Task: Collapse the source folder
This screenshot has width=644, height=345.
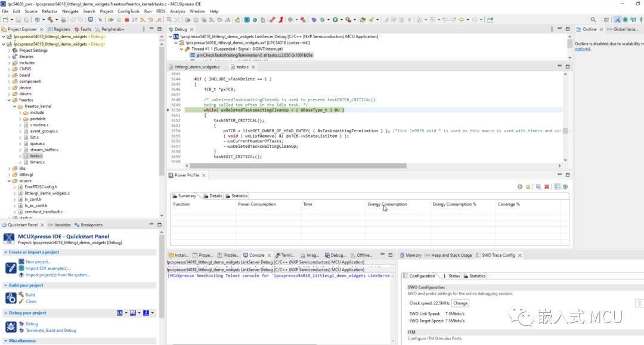Action: point(9,181)
